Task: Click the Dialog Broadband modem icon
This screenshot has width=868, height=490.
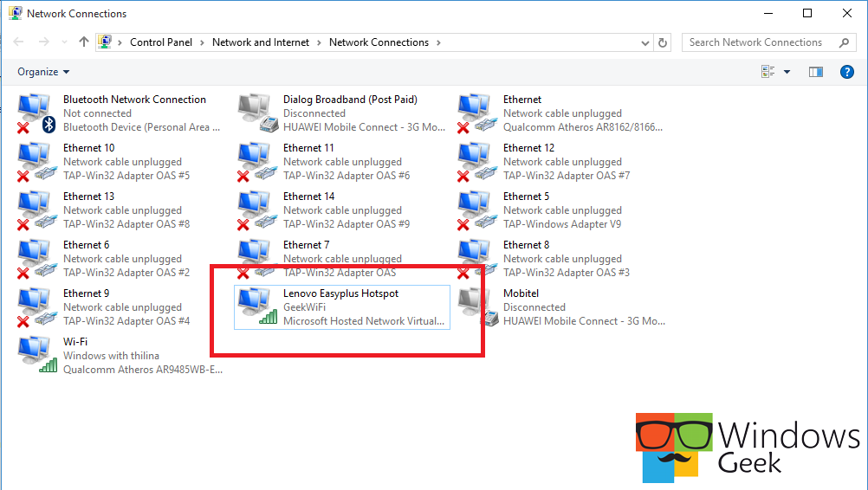Action: tap(256, 113)
